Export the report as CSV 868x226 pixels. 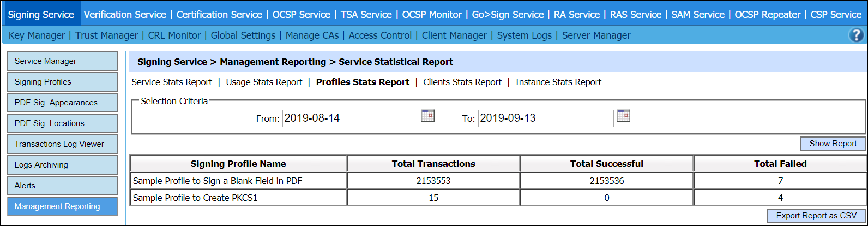coord(816,216)
